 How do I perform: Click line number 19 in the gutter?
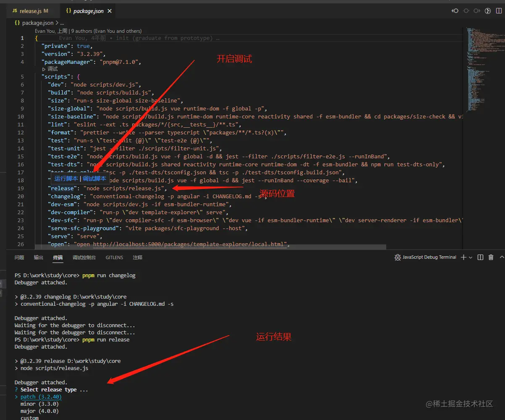[x=21, y=188]
